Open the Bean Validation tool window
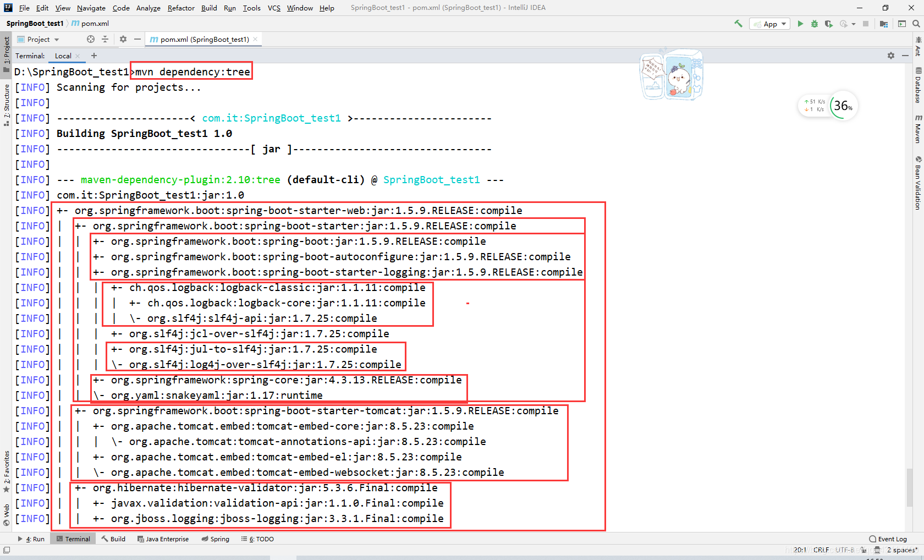 918,183
